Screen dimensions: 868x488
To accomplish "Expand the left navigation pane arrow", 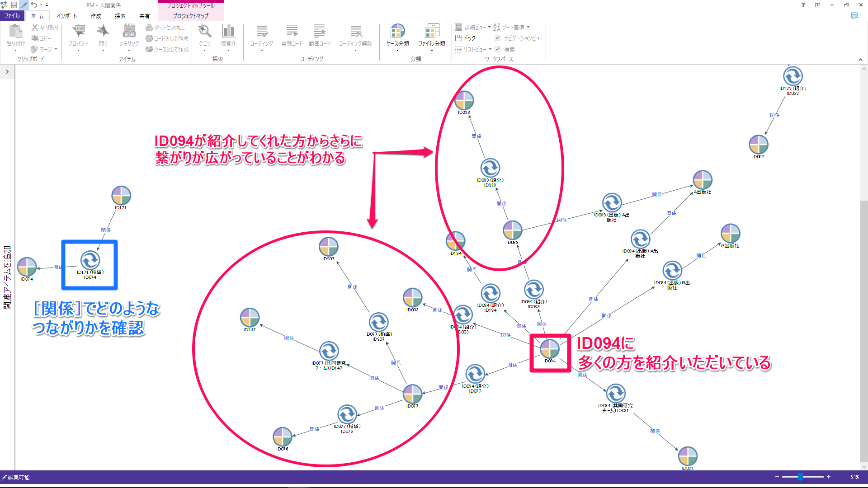I will coord(7,72).
